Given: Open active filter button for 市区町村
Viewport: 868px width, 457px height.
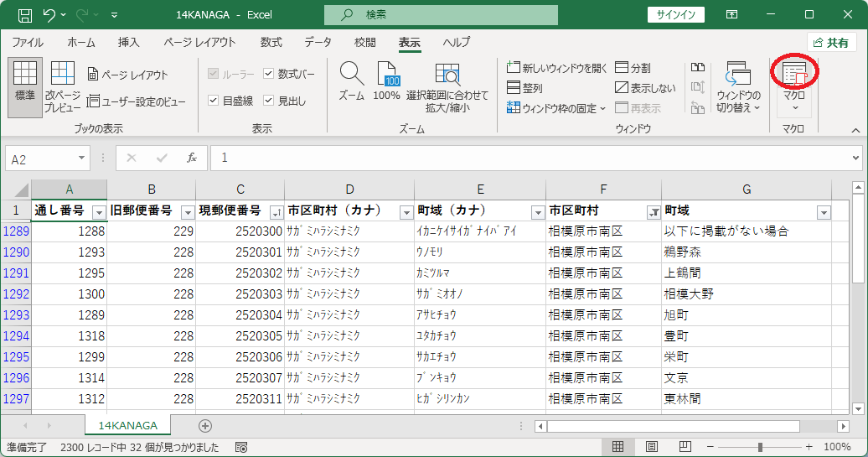Looking at the screenshot, I should 654,212.
